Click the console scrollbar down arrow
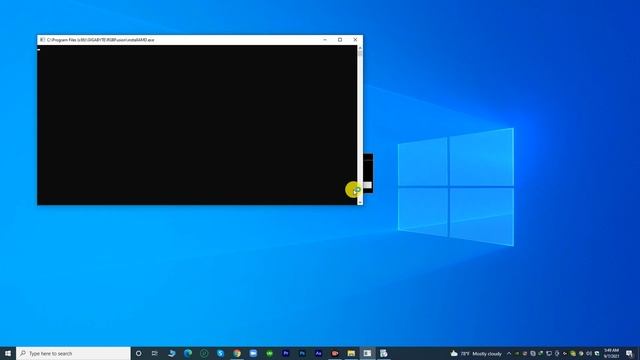 360,202
